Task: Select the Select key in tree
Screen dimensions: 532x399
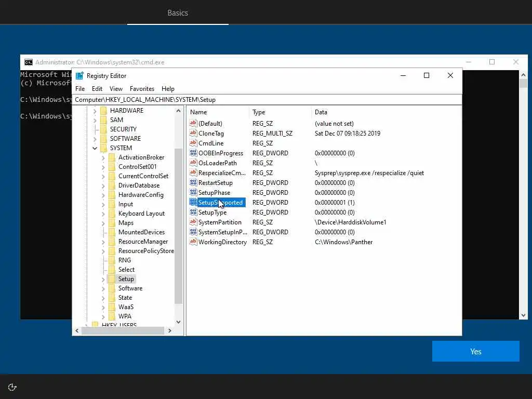Action: click(x=126, y=270)
